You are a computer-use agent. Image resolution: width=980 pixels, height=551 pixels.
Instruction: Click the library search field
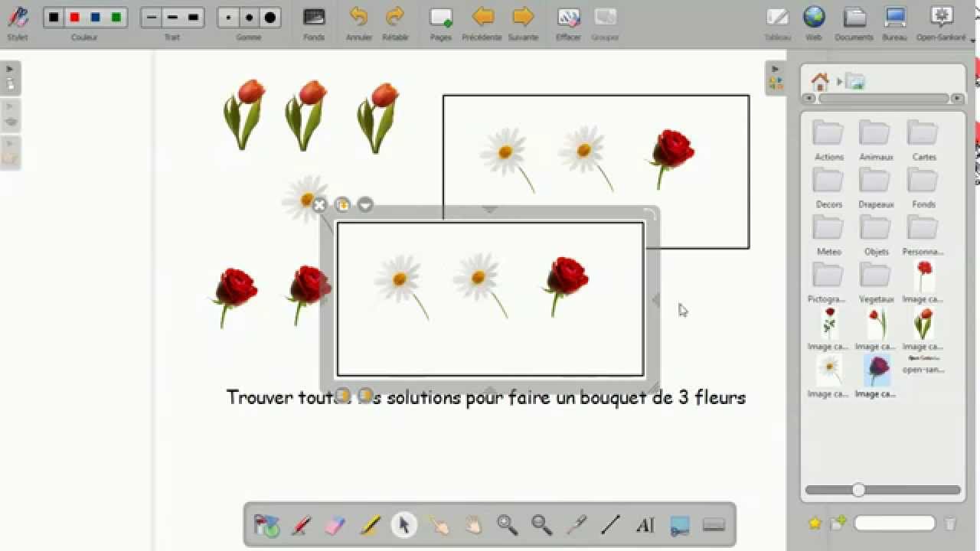tap(895, 523)
